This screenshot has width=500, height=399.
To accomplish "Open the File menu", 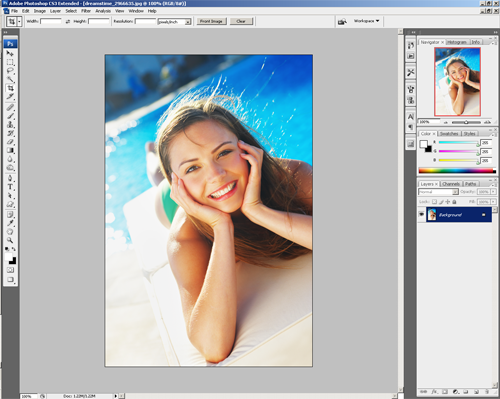I will (x=14, y=11).
